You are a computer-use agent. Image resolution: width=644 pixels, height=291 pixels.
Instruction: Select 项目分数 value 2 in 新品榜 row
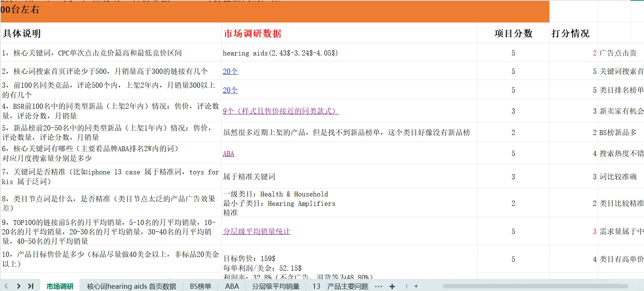click(513, 132)
